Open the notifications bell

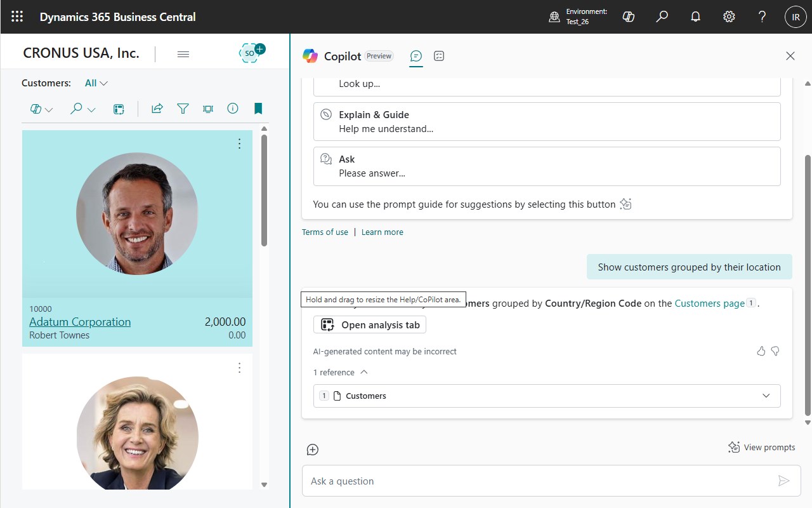(696, 17)
